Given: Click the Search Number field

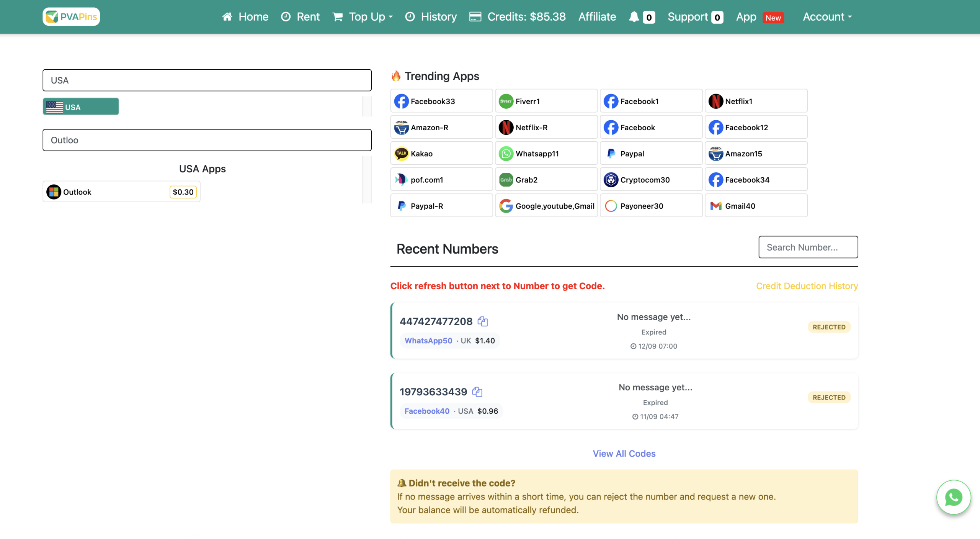Looking at the screenshot, I should pos(808,247).
